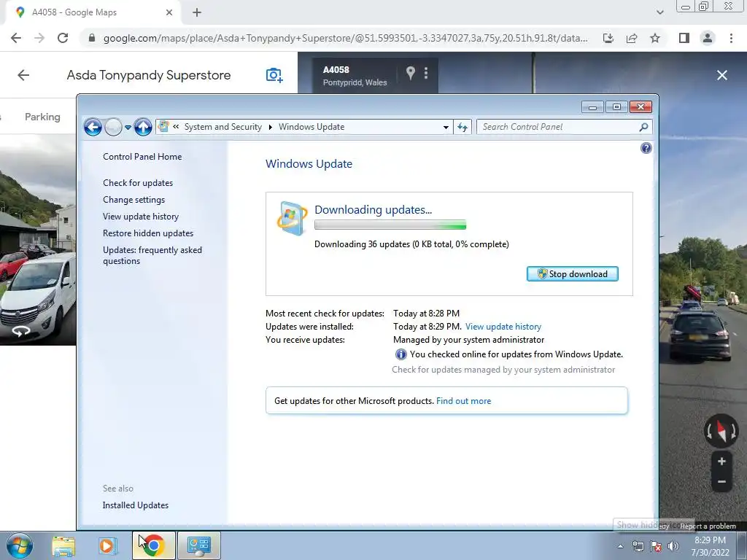Screen dimensions: 747x560
Task: Click Chrome back navigation arrow
Action: [16, 38]
